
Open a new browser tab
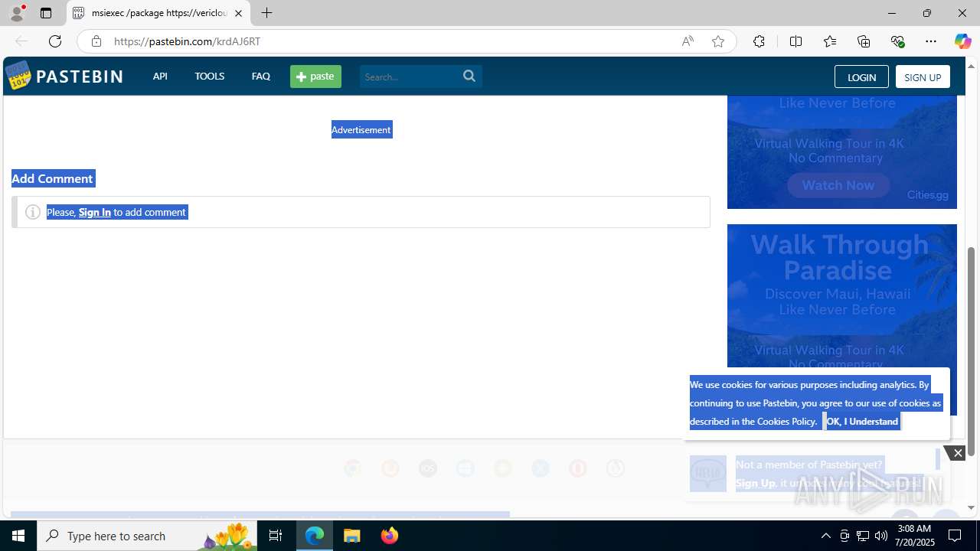pos(266,13)
